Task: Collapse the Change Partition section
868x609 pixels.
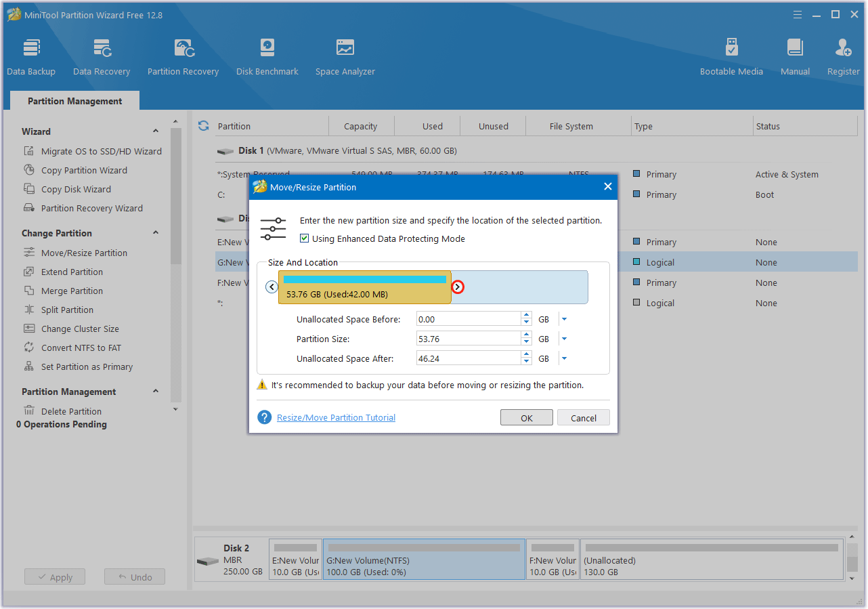Action: 156,233
